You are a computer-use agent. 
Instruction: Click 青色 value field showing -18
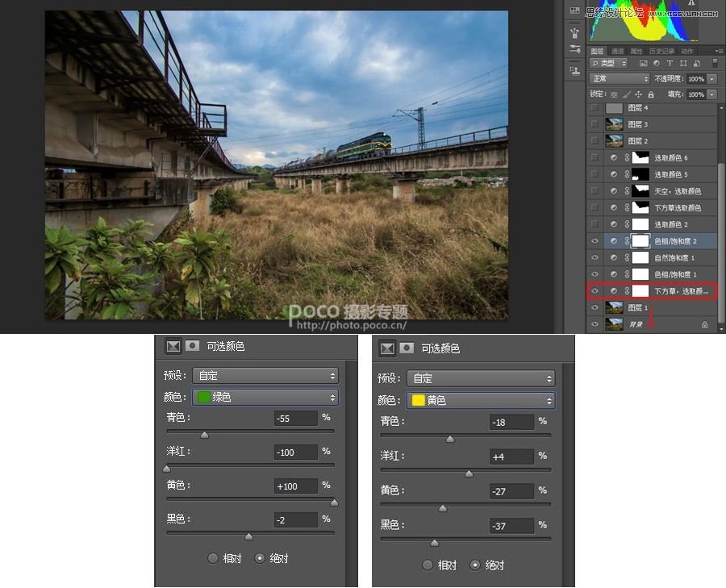click(511, 423)
